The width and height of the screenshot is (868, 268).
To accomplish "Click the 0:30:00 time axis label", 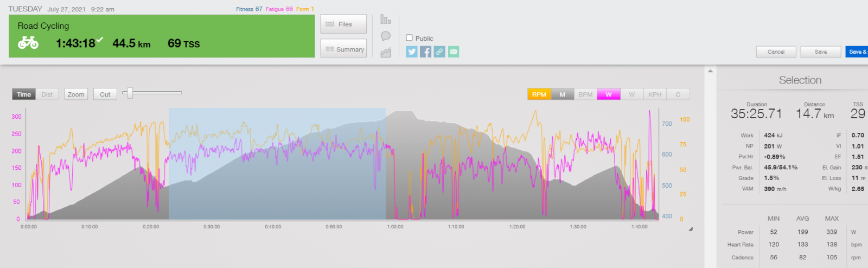I will [x=212, y=227].
